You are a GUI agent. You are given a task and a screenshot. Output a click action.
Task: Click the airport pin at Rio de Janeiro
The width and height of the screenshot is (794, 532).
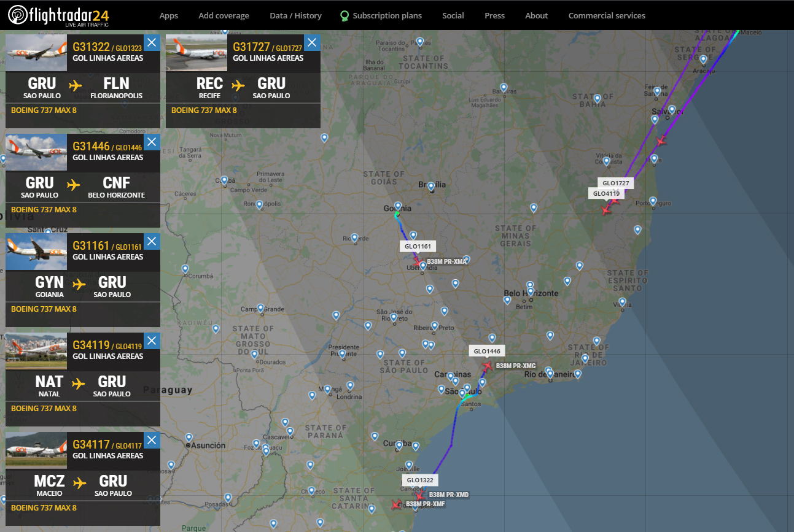(549, 372)
